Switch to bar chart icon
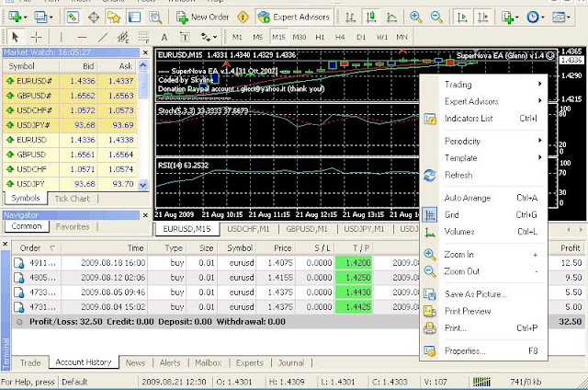This screenshot has height=390, width=588. point(350,17)
